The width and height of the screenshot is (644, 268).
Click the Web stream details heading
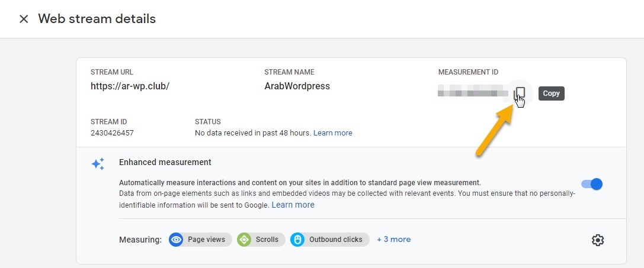[97, 19]
